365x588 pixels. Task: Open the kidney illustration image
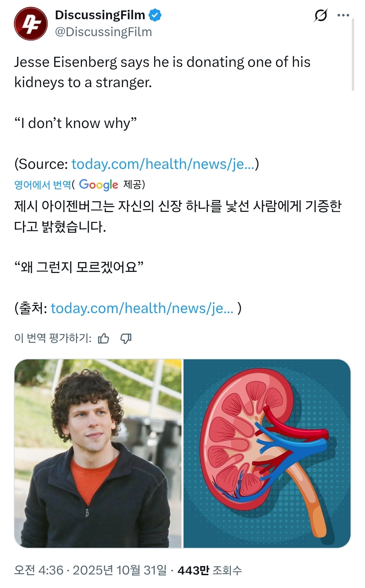[x=267, y=453]
